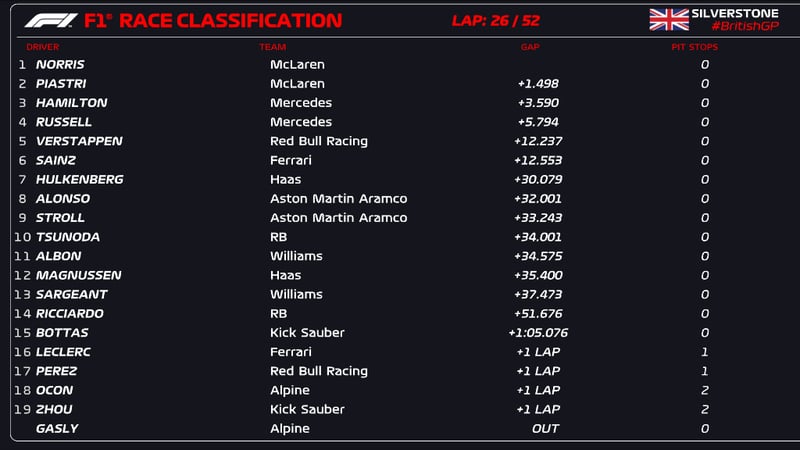The width and height of the screenshot is (800, 450).
Task: Click VERSTAPPEN's driver name
Action: (x=79, y=141)
